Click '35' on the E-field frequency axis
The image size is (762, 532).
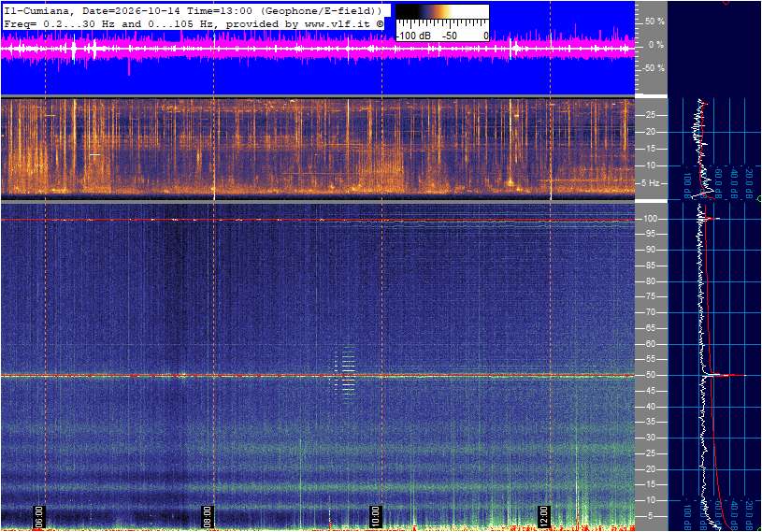click(650, 423)
